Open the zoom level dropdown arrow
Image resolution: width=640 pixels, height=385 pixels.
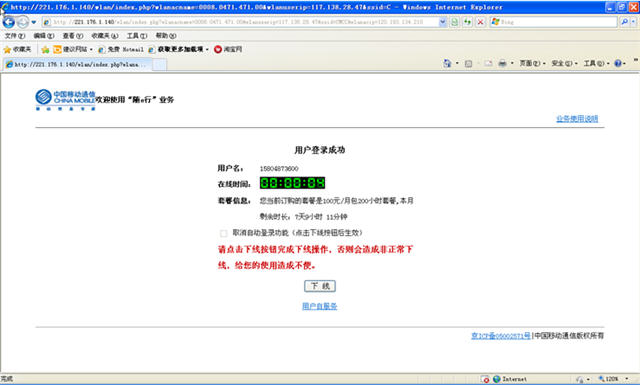pyautogui.click(x=627, y=379)
